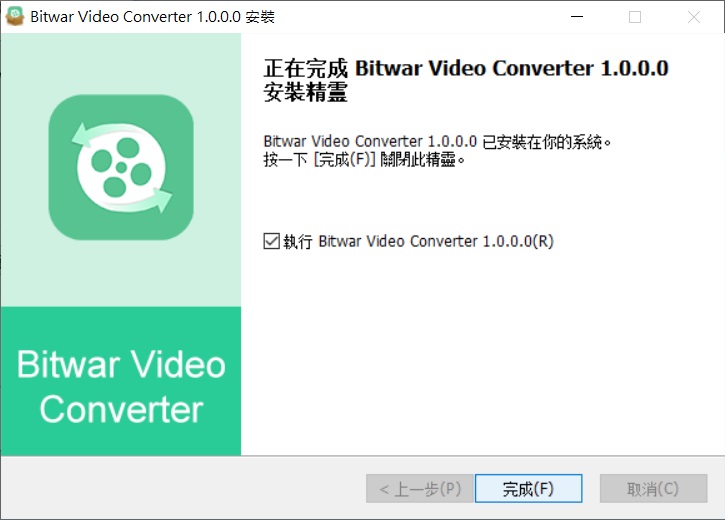Click the installer package icon in title bar

coord(14,16)
